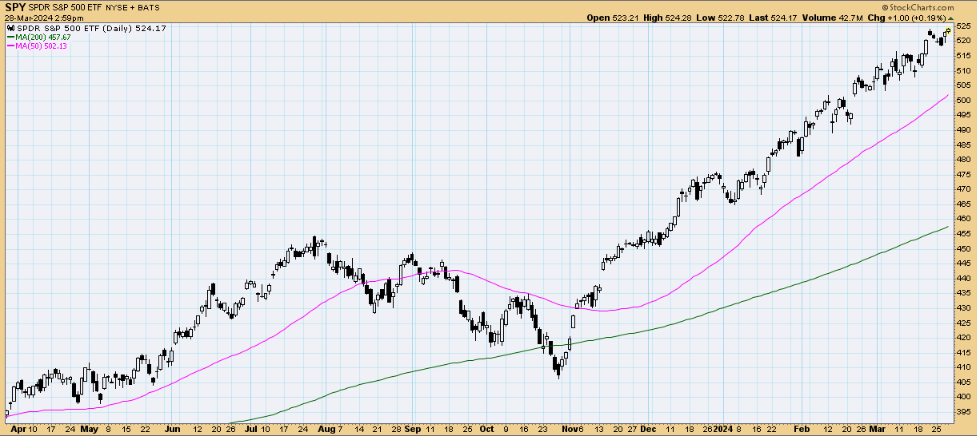Viewport: 977px width, 437px height.
Task: Click the 520 price axis label
Action: (x=962, y=41)
